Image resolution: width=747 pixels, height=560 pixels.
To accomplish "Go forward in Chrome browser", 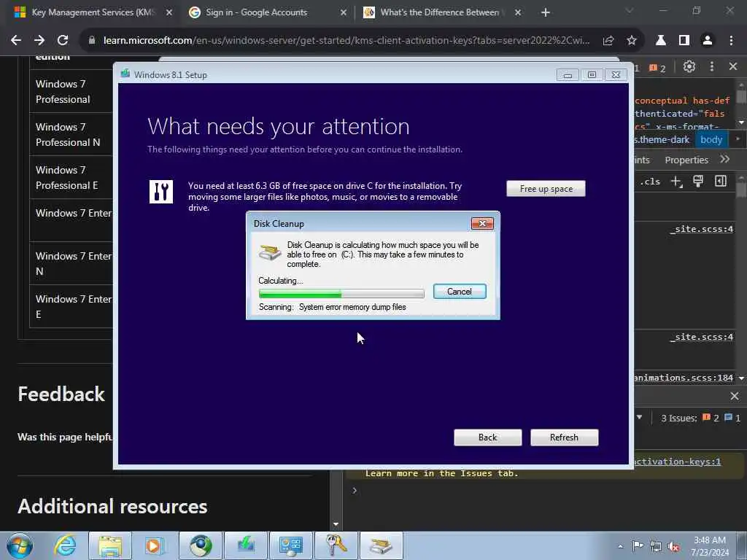I will 39,41.
